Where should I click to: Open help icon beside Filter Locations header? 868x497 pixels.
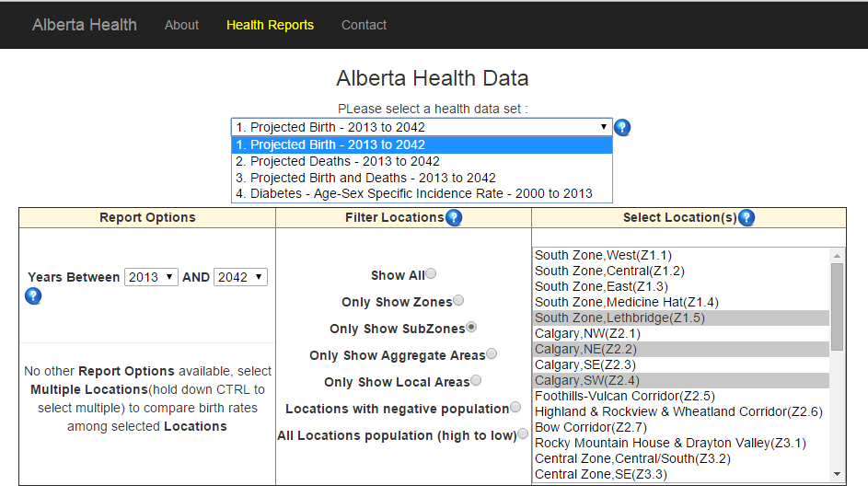454,217
